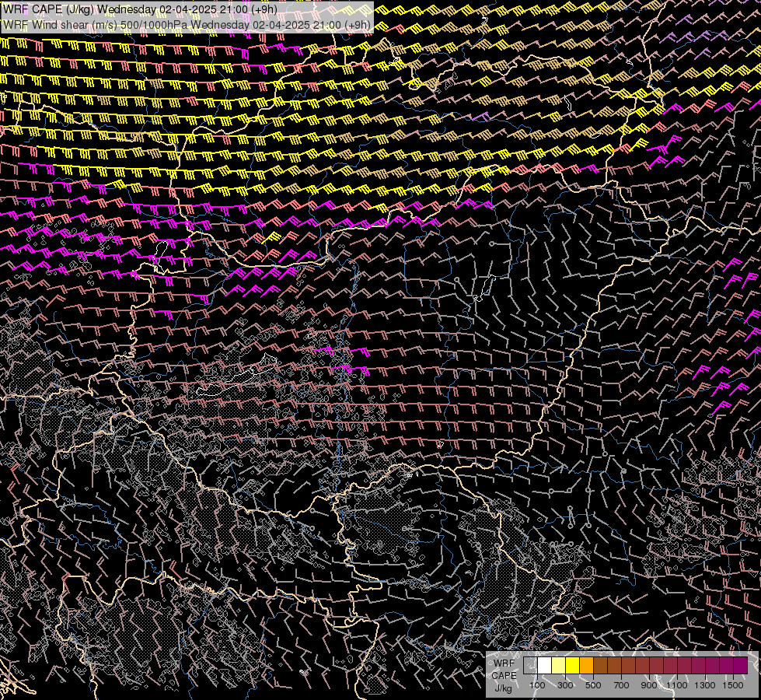Viewport: 761px width, 700px height.
Task: Click the legend value 500
Action: pyautogui.click(x=594, y=685)
